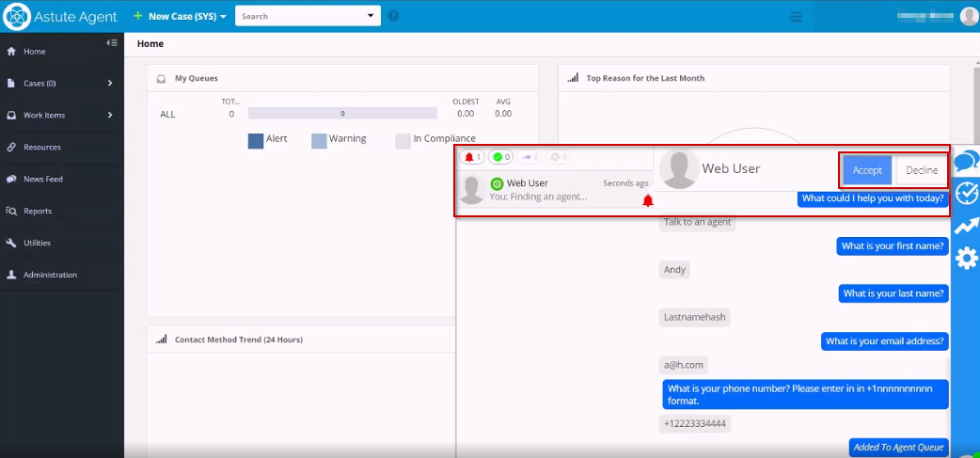Collapse the left sidebar menu
This screenshot has width=980, height=458.
pyautogui.click(x=112, y=42)
